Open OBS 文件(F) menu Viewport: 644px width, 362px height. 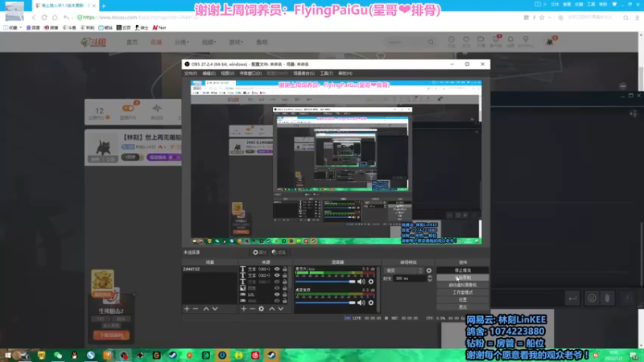click(x=190, y=73)
